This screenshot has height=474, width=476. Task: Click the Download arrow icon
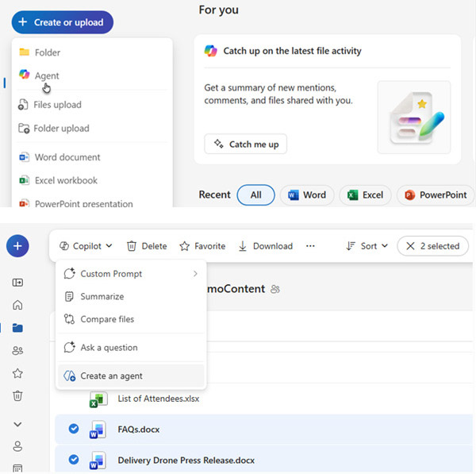[243, 246]
